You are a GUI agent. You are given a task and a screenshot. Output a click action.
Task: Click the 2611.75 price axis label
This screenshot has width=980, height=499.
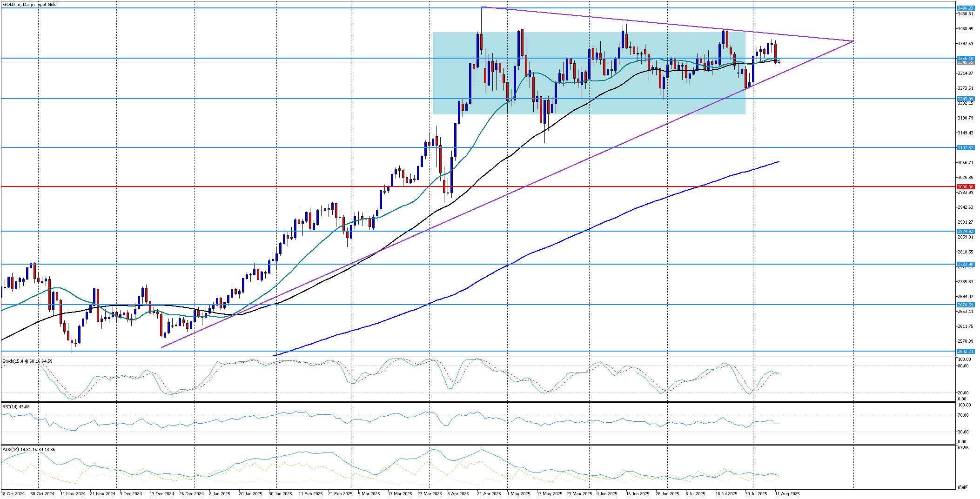pyautogui.click(x=965, y=326)
